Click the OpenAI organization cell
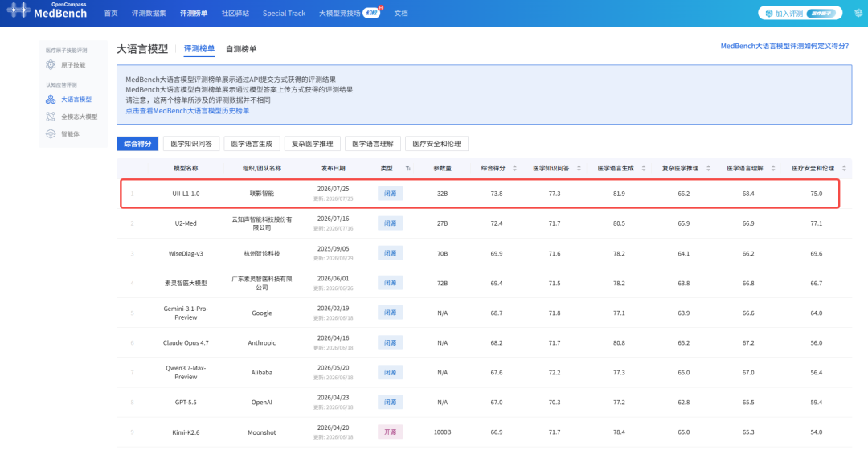Viewport: 868px width, 450px height. click(x=262, y=403)
